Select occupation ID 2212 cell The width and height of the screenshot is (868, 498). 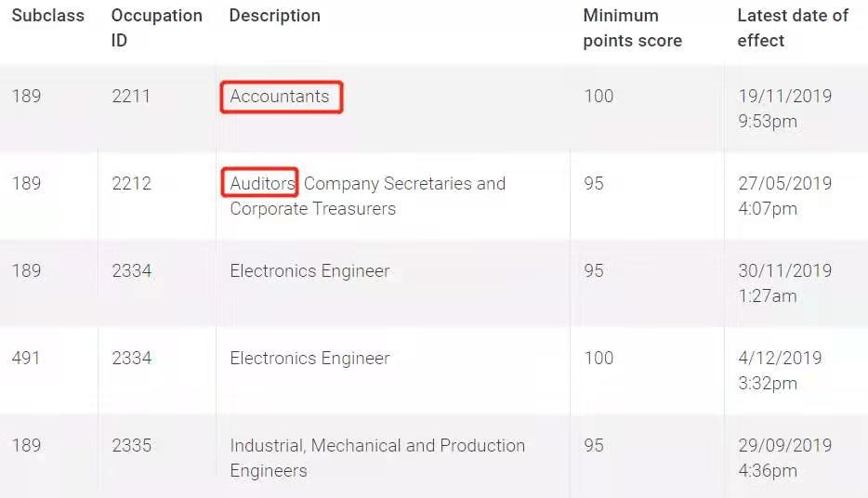131,183
